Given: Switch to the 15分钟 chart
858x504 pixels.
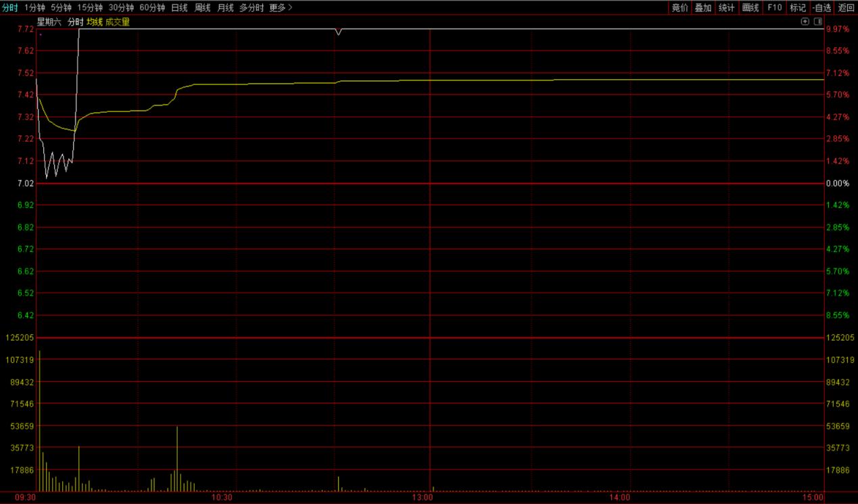Looking at the screenshot, I should (x=90, y=7).
